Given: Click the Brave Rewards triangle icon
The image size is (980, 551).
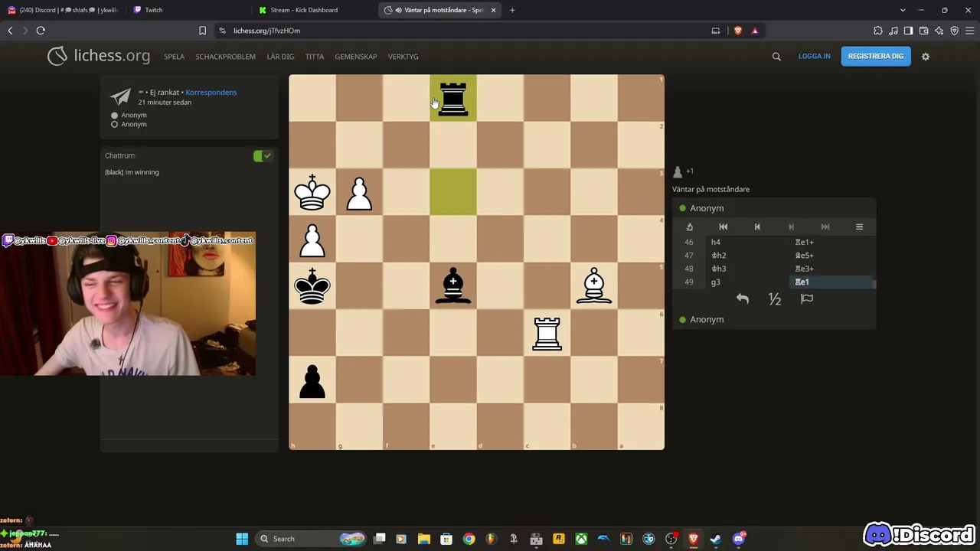Looking at the screenshot, I should (x=755, y=31).
